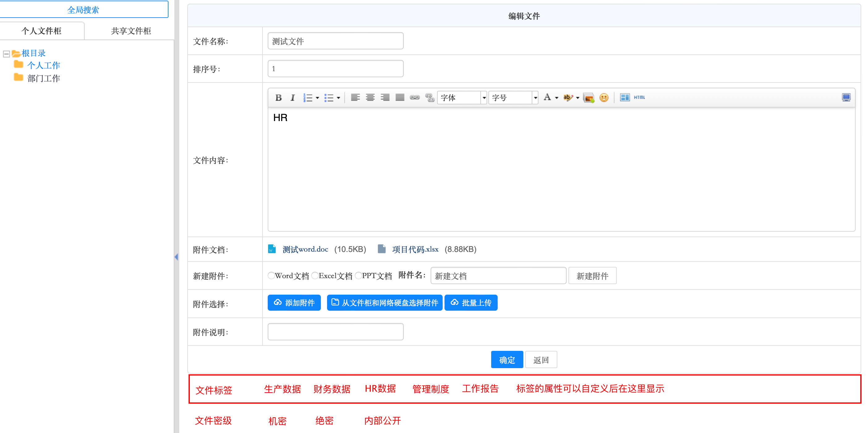
Task: Click the 机密 secrecy level
Action: [x=277, y=421]
